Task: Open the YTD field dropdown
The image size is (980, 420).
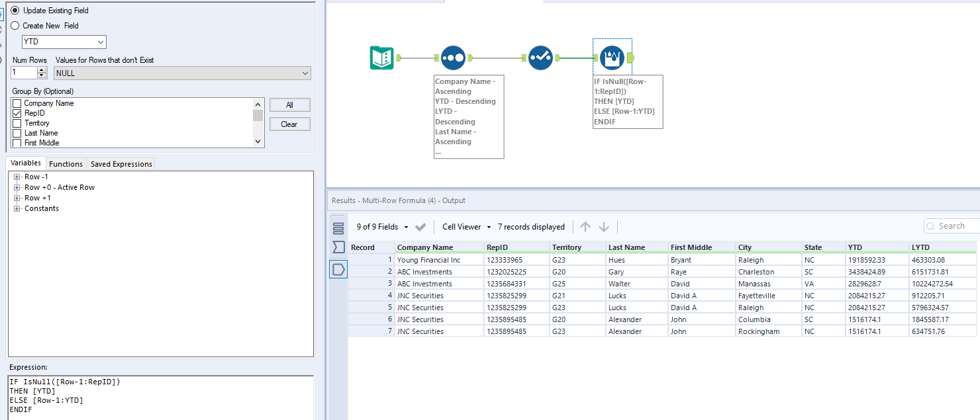Action: click(64, 42)
